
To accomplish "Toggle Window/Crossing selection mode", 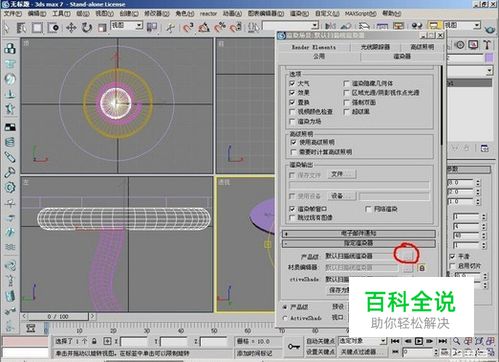I will (x=53, y=27).
